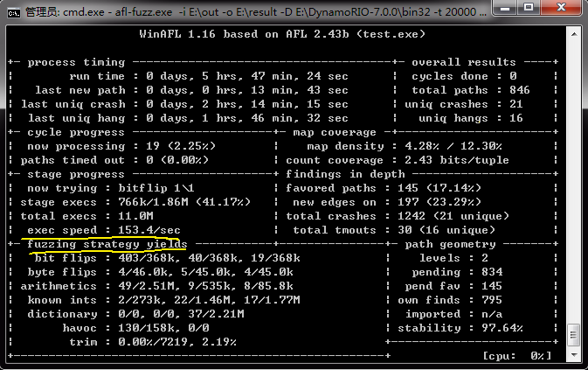Close the cmd.exe window

click(x=561, y=7)
